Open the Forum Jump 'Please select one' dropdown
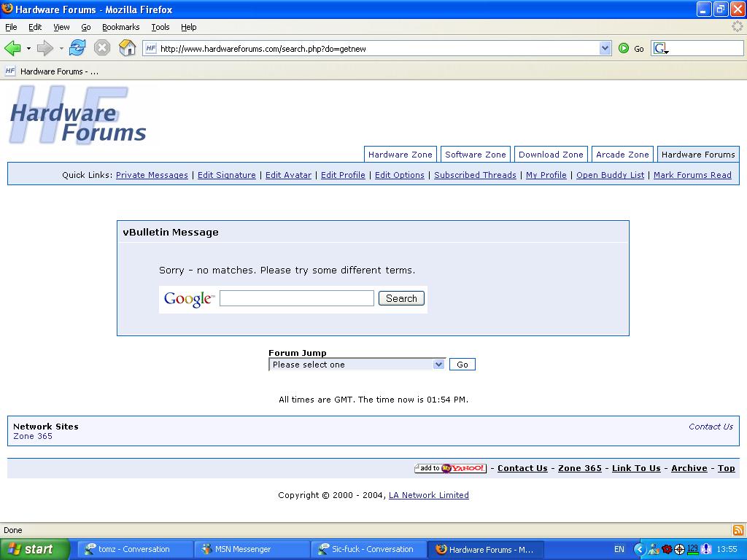The height and width of the screenshot is (560, 747). (x=357, y=365)
